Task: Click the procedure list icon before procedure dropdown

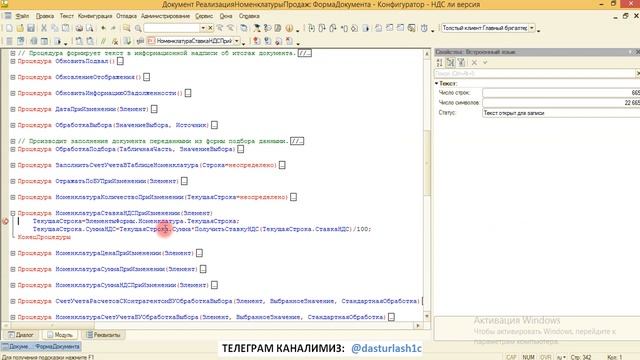Action: 140,41
